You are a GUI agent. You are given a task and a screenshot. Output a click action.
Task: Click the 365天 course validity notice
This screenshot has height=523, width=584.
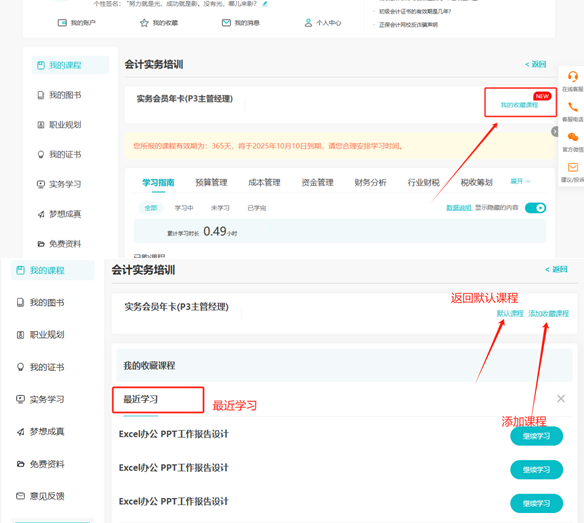tap(268, 146)
